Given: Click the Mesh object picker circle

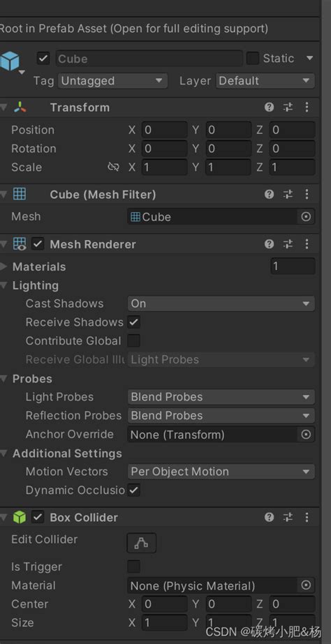Looking at the screenshot, I should coord(306,217).
